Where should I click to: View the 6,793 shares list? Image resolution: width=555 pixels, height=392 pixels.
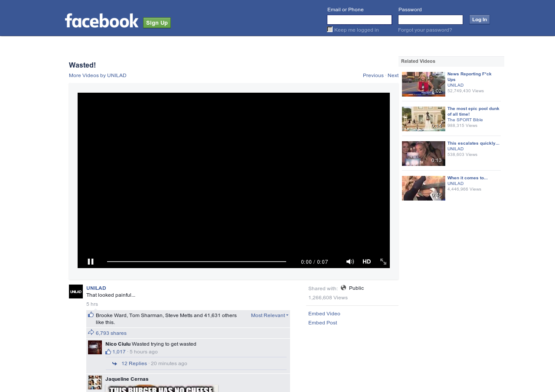(x=111, y=333)
